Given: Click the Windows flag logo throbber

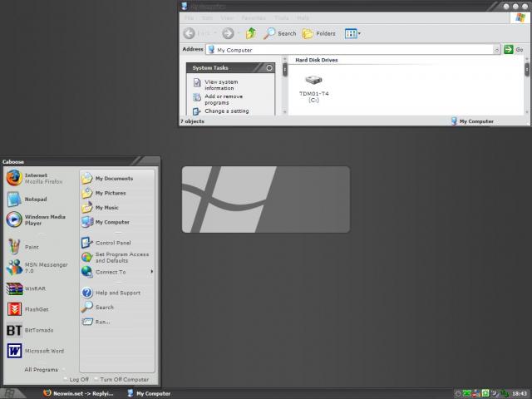Looking at the screenshot, I should point(520,17).
